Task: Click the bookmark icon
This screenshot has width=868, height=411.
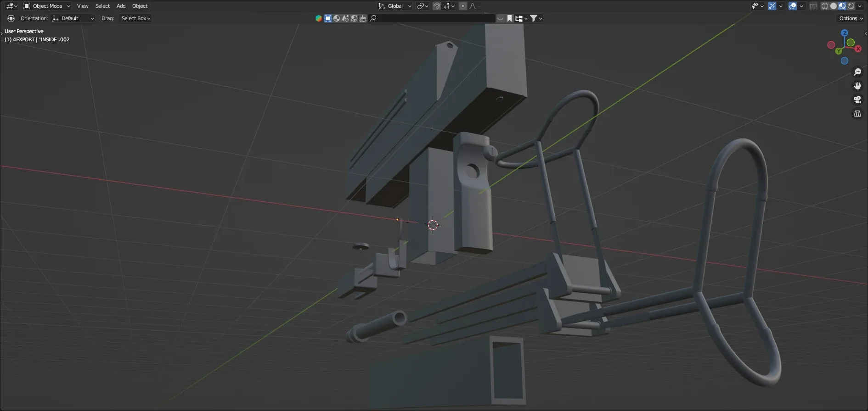Action: point(509,18)
